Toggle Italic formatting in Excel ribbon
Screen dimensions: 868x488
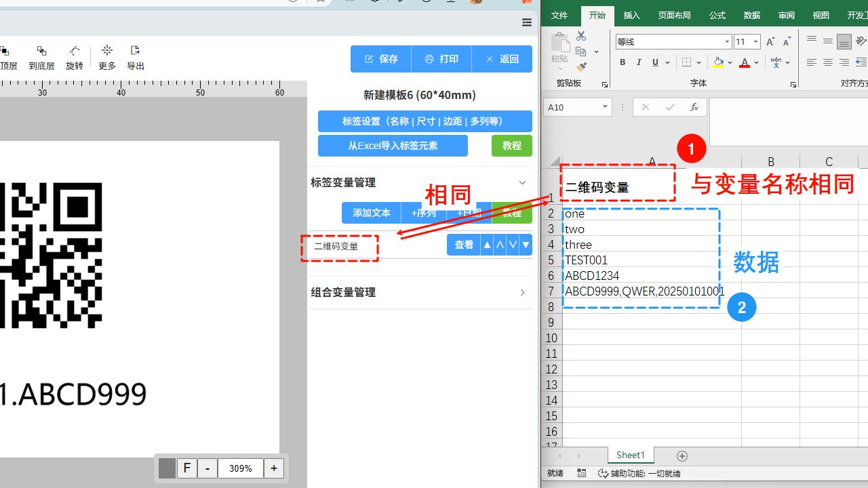click(x=639, y=62)
